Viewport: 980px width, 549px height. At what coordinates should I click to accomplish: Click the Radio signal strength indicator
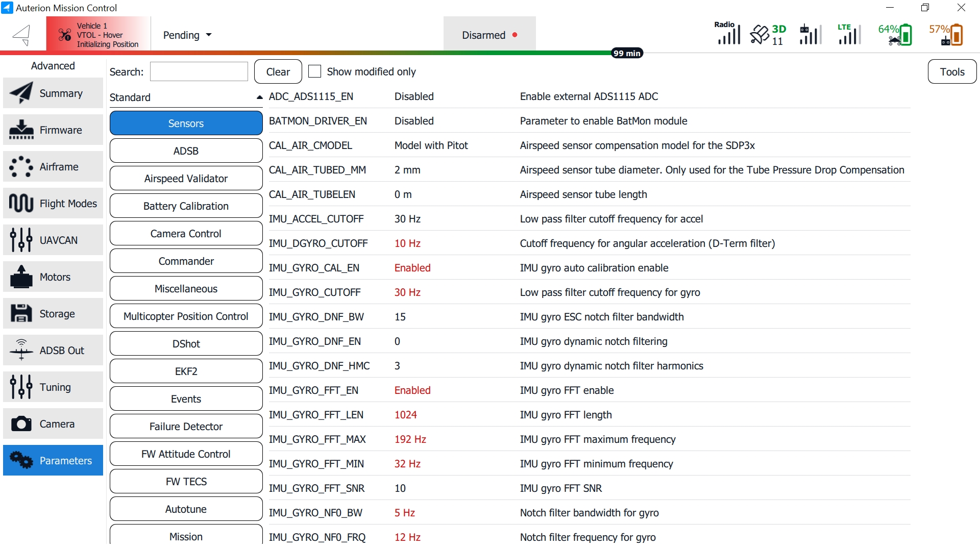(727, 34)
